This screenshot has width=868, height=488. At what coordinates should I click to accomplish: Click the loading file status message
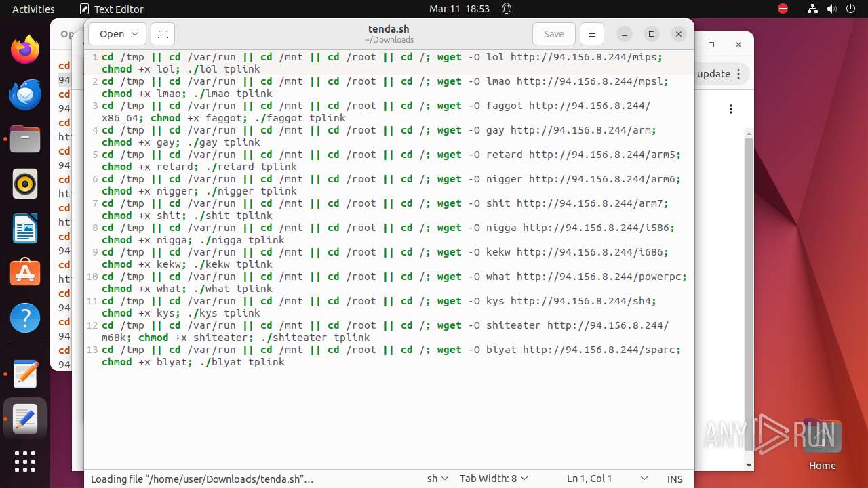[x=202, y=479]
